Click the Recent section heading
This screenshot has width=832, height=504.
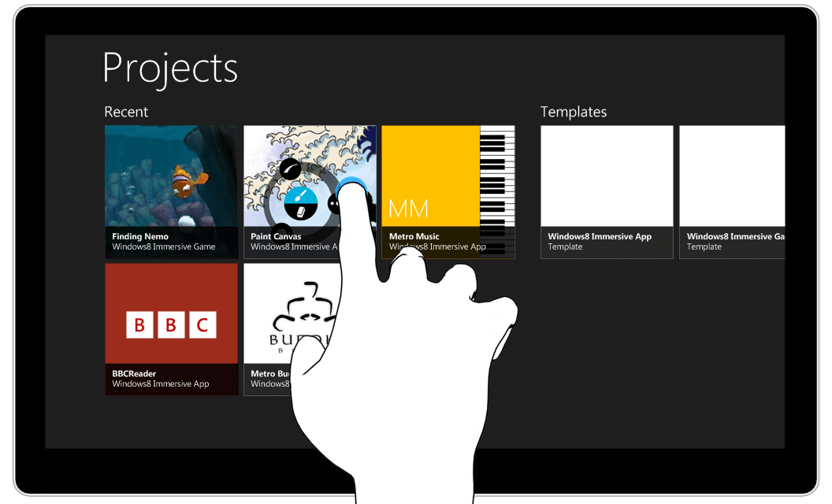pyautogui.click(x=126, y=112)
